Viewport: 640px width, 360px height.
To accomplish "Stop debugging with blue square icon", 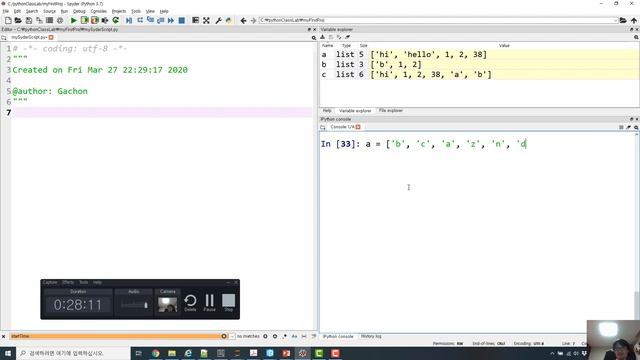I will pos(182,20).
